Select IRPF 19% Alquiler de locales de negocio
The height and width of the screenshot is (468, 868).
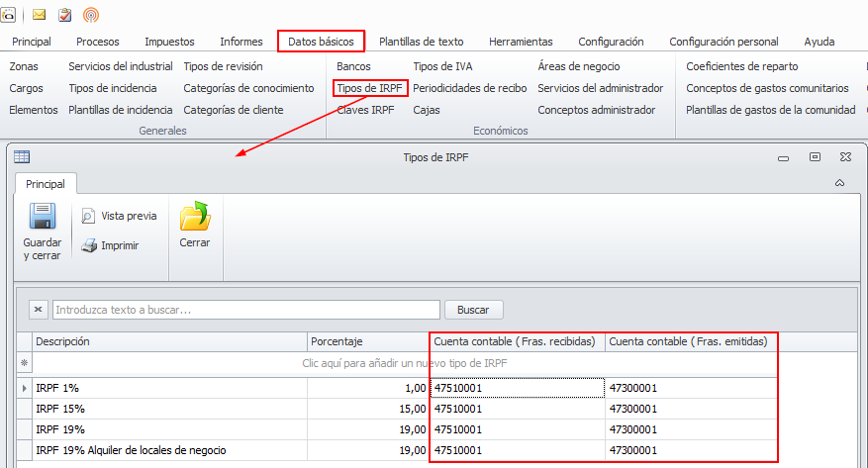coord(170,450)
